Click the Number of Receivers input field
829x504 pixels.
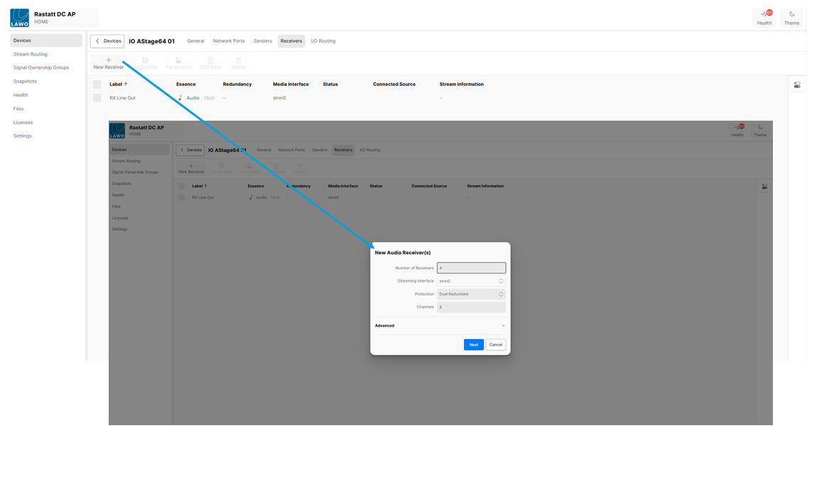pos(471,268)
